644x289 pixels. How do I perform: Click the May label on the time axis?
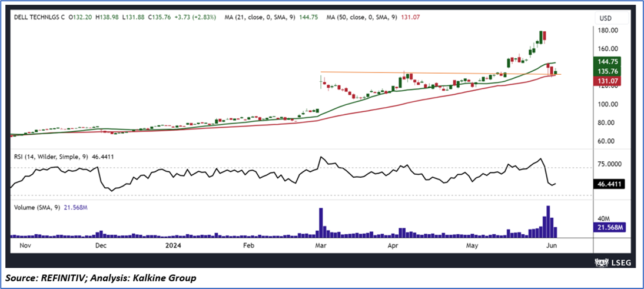(473, 246)
